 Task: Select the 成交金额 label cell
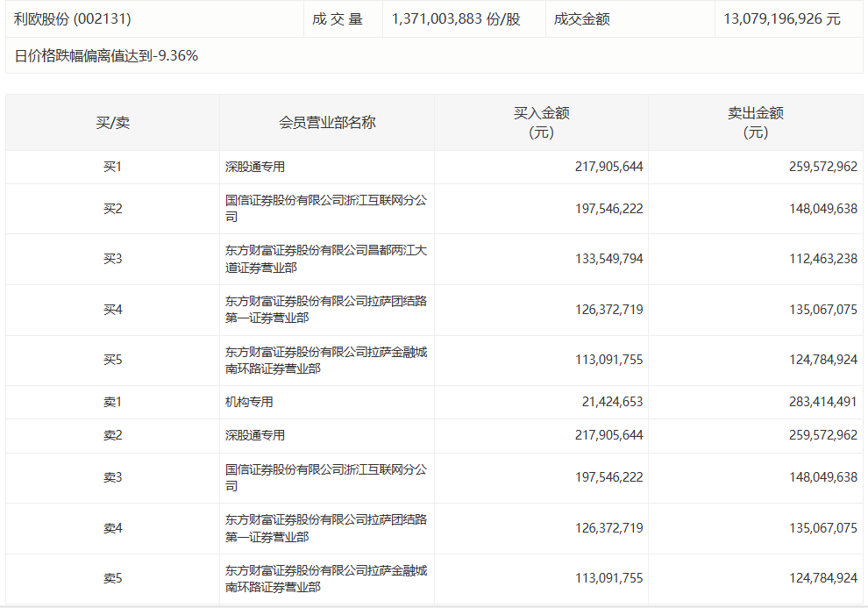[x=581, y=18]
